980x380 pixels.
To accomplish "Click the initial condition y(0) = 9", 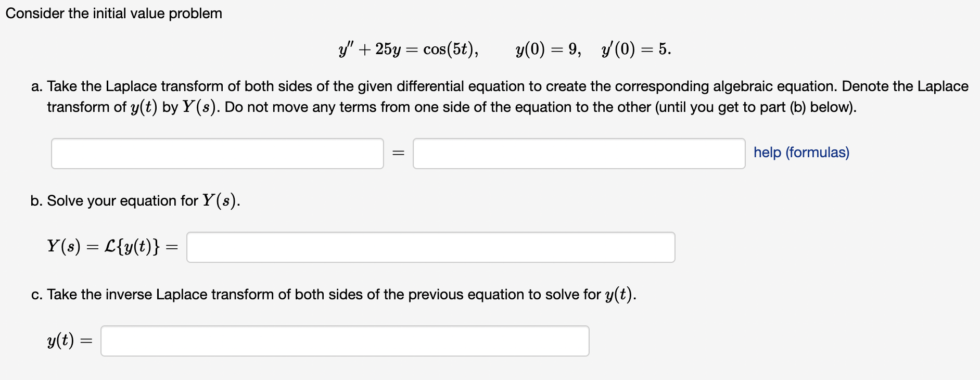I will pyautogui.click(x=549, y=49).
